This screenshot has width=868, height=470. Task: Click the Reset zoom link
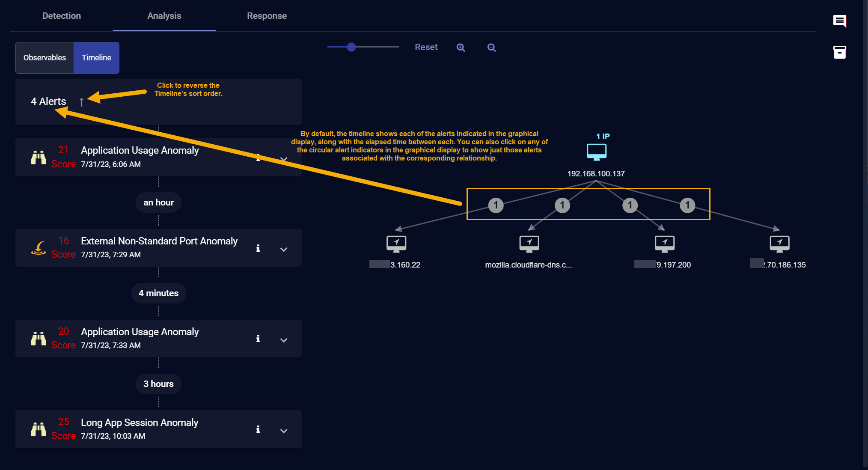426,47
